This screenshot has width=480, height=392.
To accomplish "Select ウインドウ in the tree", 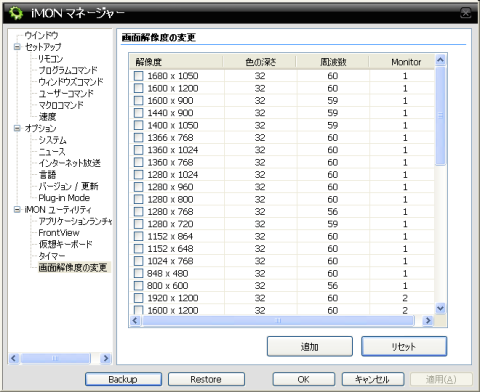I will (41, 35).
